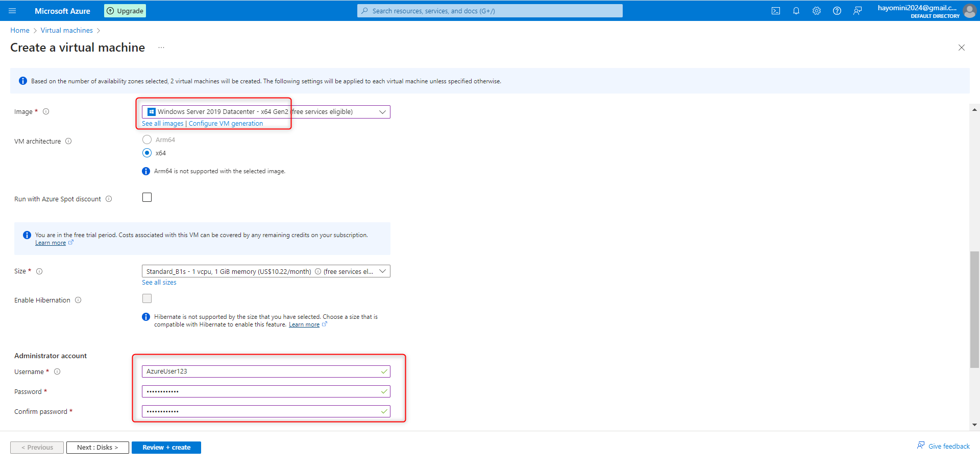
Task: Close the Create a virtual machine blade
Action: (962, 48)
